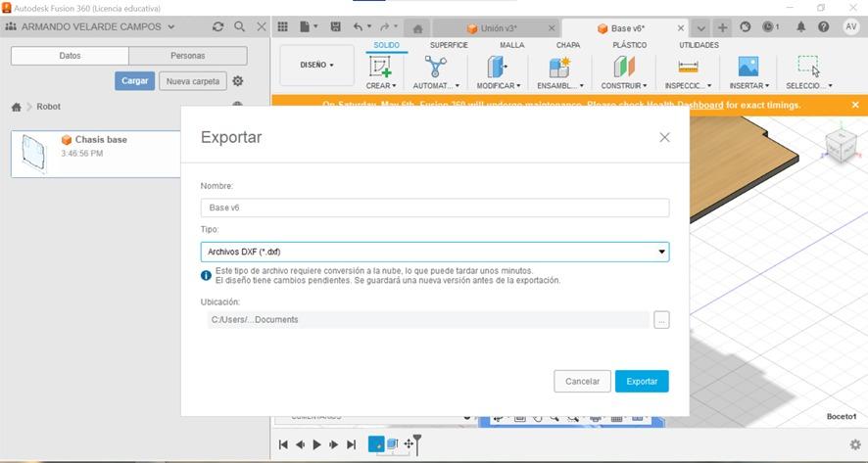This screenshot has width=868, height=463.
Task: Close the data panel
Action: 261,26
